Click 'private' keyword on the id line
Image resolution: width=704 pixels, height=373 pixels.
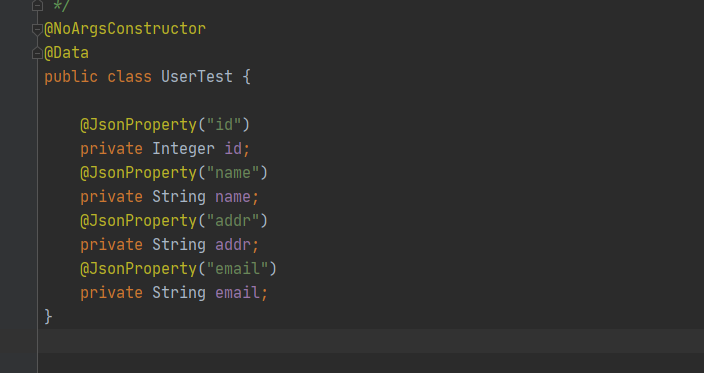click(111, 149)
